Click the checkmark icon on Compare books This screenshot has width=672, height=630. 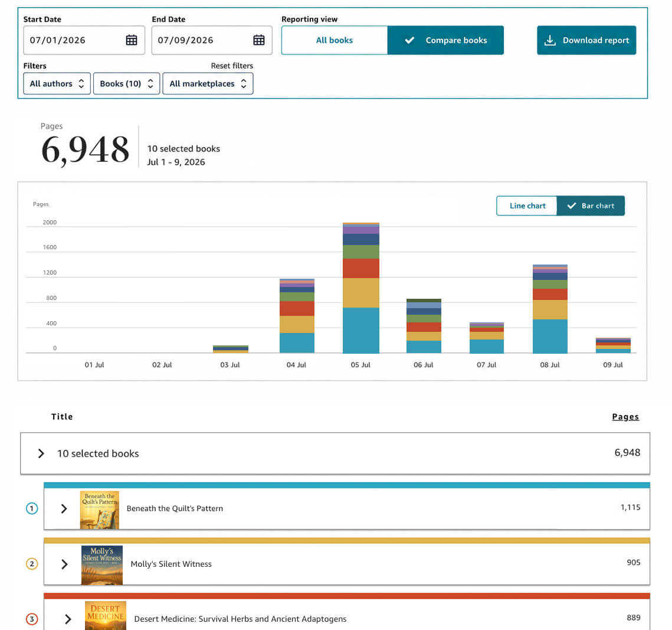[x=409, y=40]
